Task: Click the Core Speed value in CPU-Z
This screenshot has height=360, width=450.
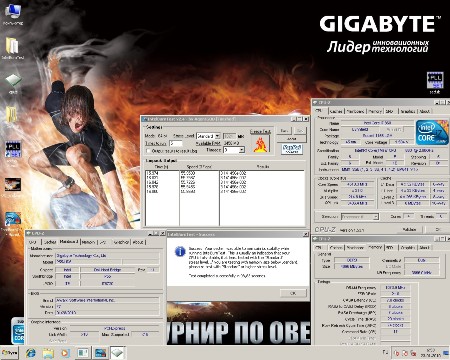Action: click(x=357, y=184)
